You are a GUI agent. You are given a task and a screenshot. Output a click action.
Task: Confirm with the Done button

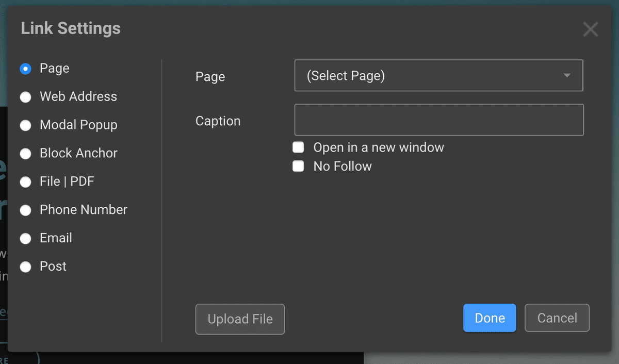coord(489,318)
